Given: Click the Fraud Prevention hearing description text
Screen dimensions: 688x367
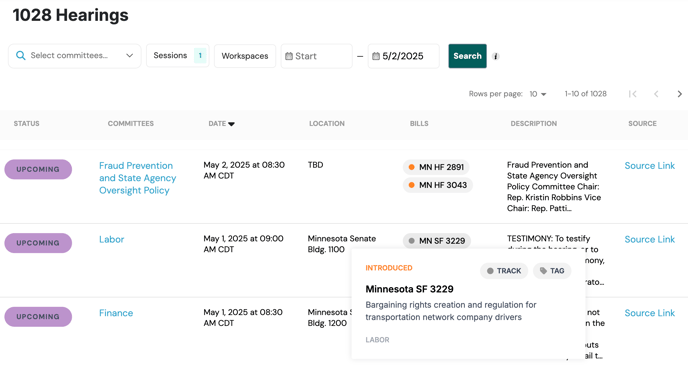Looking at the screenshot, I should (x=554, y=187).
